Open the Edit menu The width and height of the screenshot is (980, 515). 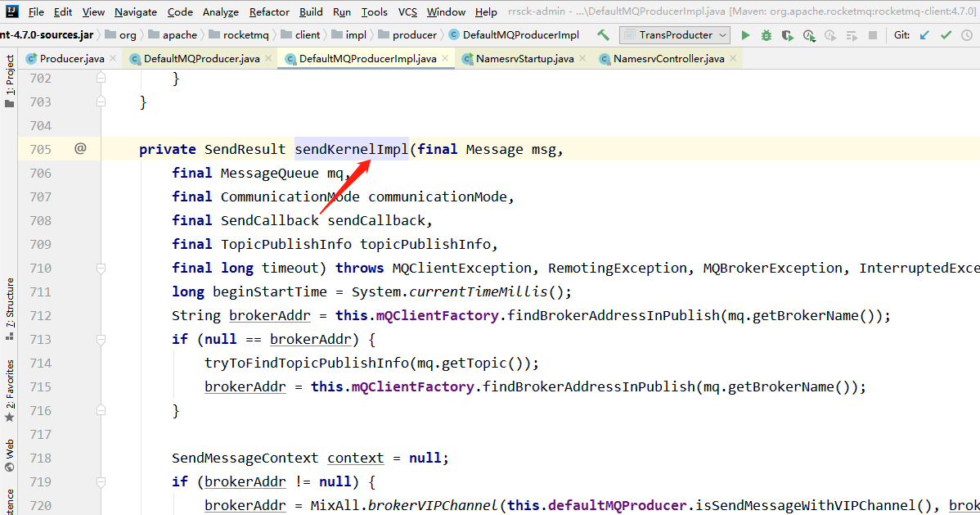(62, 12)
